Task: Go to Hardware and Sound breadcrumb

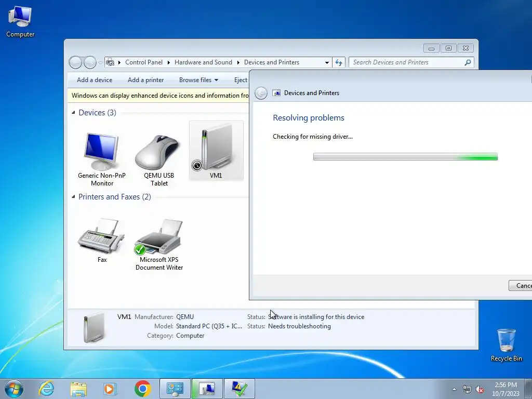Action: pyautogui.click(x=203, y=62)
